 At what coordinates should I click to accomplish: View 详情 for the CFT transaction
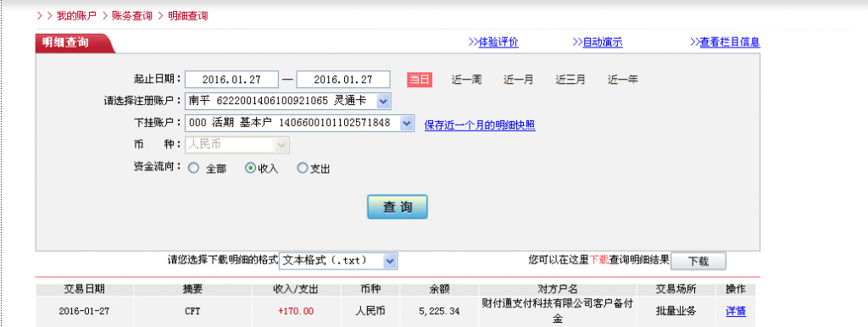(736, 311)
